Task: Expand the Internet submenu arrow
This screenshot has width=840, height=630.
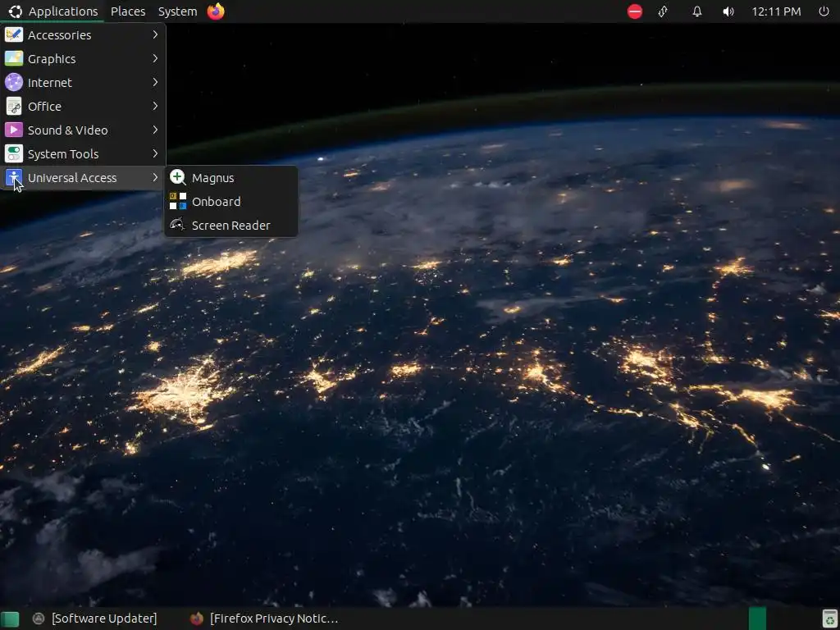Action: point(155,82)
